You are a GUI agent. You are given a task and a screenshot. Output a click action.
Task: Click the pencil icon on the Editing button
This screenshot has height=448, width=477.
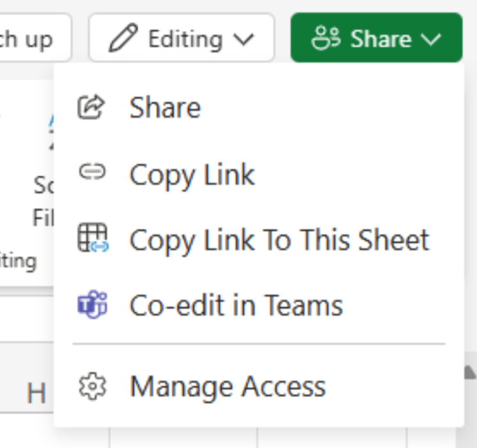(123, 39)
